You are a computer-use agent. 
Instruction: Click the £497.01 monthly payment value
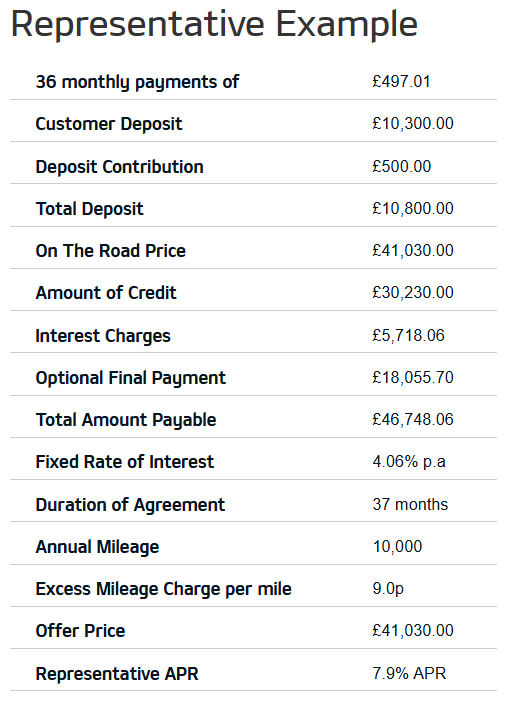[401, 81]
